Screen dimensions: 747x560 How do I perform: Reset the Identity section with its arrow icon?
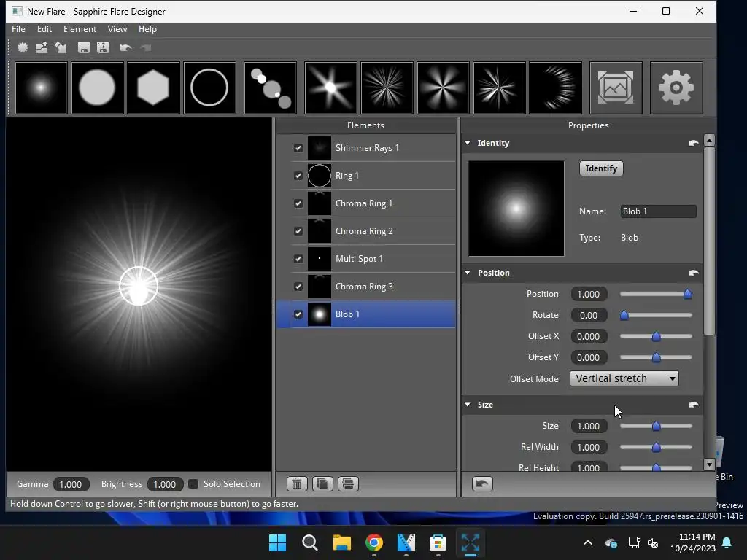click(693, 143)
